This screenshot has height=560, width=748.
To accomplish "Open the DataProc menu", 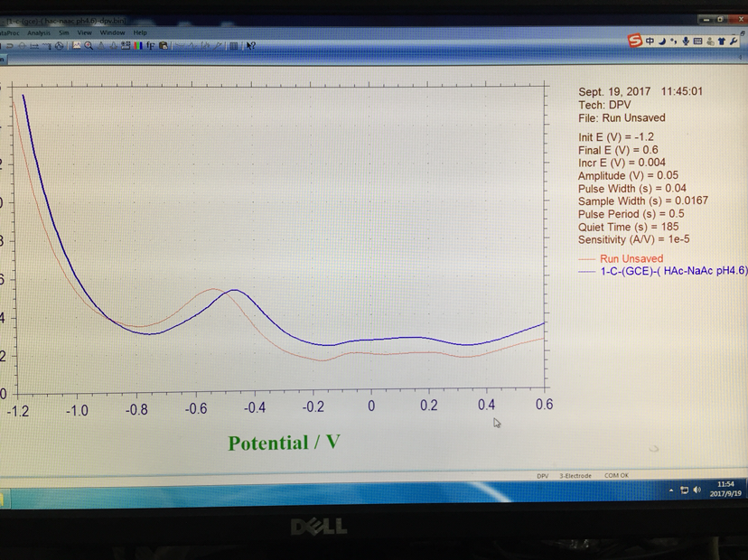I will 10,33.
